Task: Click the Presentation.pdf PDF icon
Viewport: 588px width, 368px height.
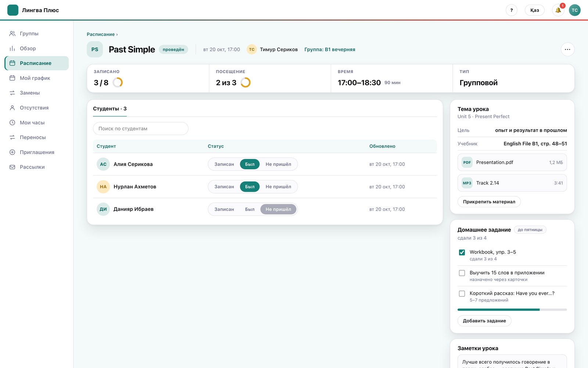Action: tap(467, 162)
